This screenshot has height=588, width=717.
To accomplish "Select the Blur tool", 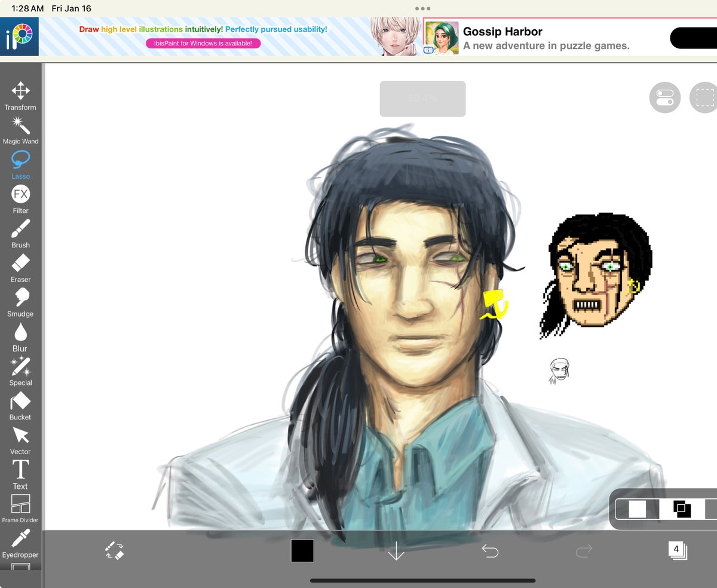I will (x=20, y=337).
